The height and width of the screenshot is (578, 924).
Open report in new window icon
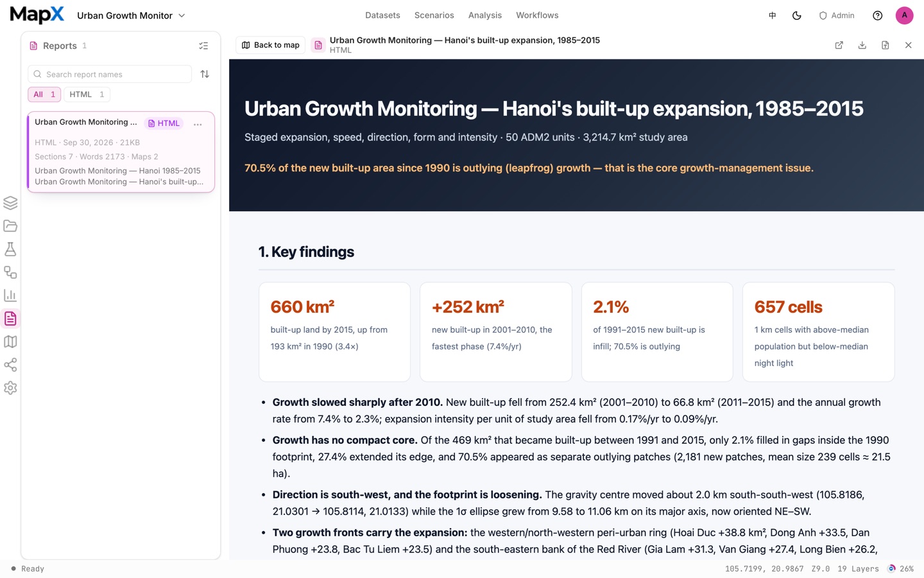[839, 45]
